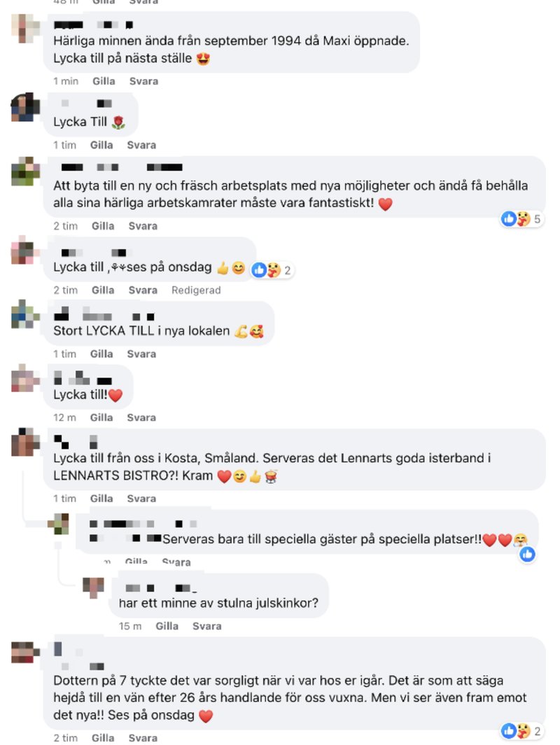Reply to the Kosta, Småland comment

coord(141,499)
